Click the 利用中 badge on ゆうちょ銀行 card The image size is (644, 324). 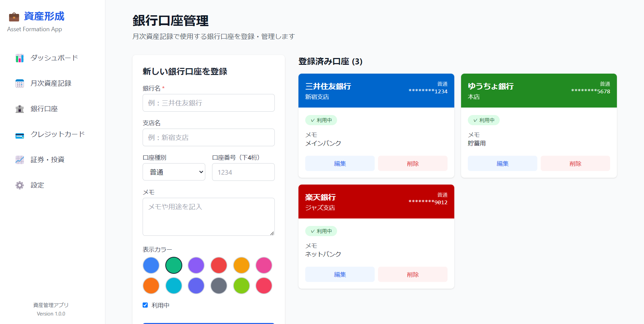click(x=483, y=120)
